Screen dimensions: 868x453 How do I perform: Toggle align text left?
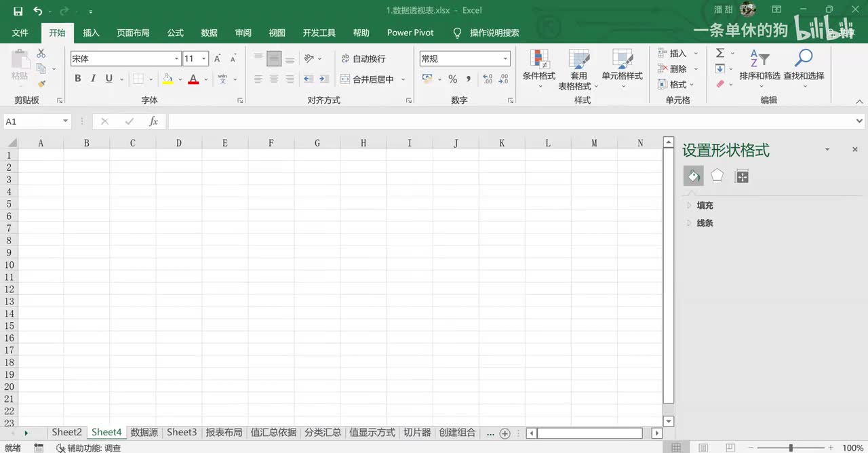point(258,79)
